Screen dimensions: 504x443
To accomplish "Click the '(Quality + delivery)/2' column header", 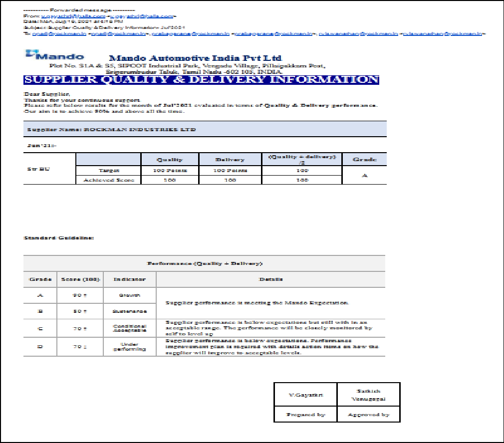I will 302,159.
